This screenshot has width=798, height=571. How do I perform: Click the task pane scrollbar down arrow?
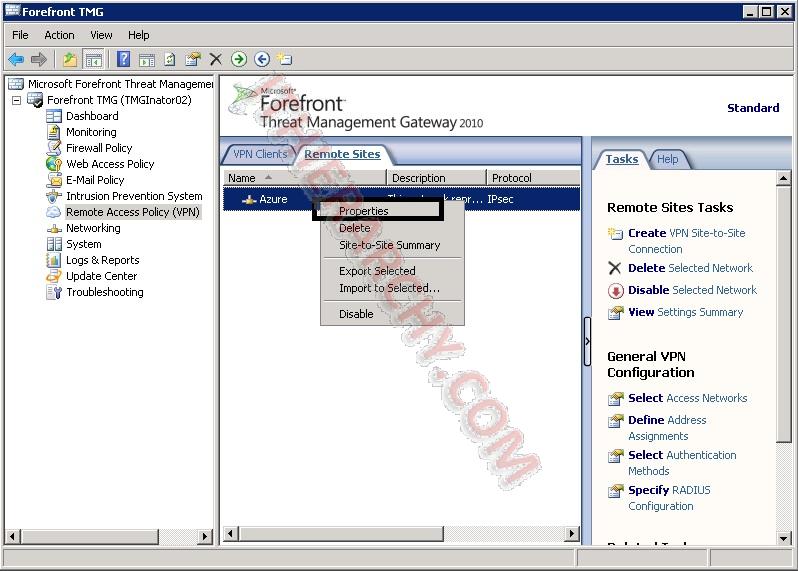pyautogui.click(x=784, y=540)
